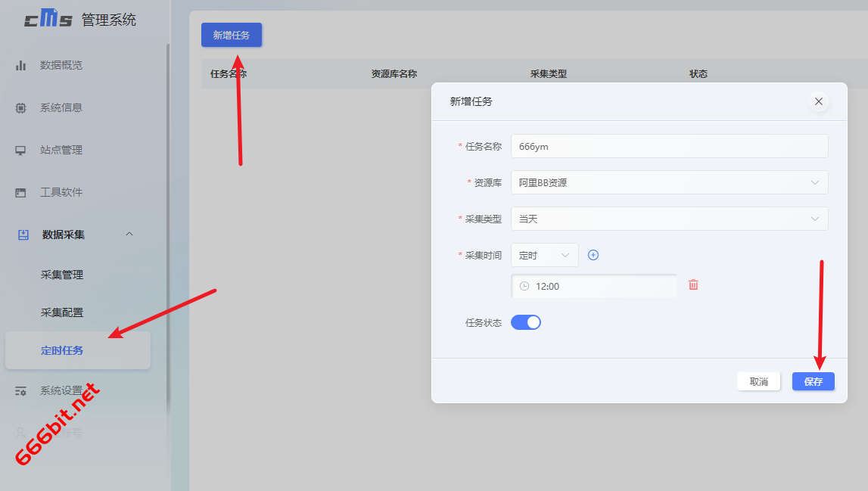The height and width of the screenshot is (491, 868).
Task: Collapse the 数据采集 menu chevron
Action: 129,235
